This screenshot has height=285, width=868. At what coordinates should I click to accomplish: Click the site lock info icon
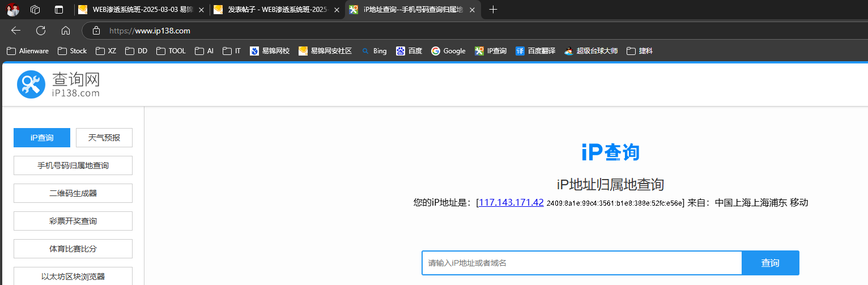(96, 31)
